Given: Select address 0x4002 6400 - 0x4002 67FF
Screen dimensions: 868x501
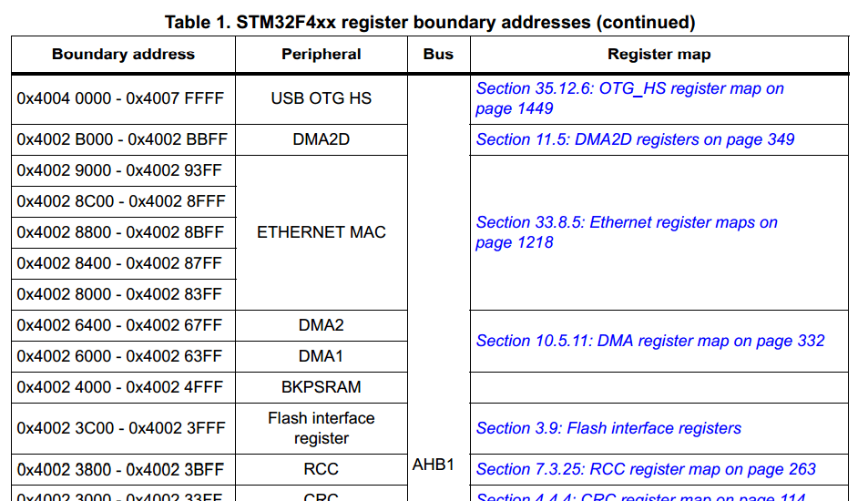Looking at the screenshot, I should tap(119, 325).
